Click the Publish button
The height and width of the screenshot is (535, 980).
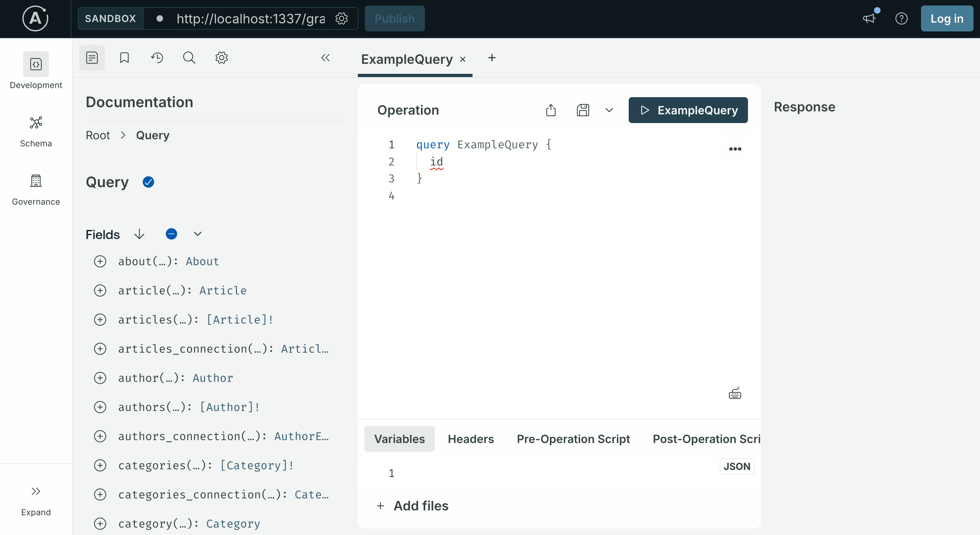coord(394,18)
